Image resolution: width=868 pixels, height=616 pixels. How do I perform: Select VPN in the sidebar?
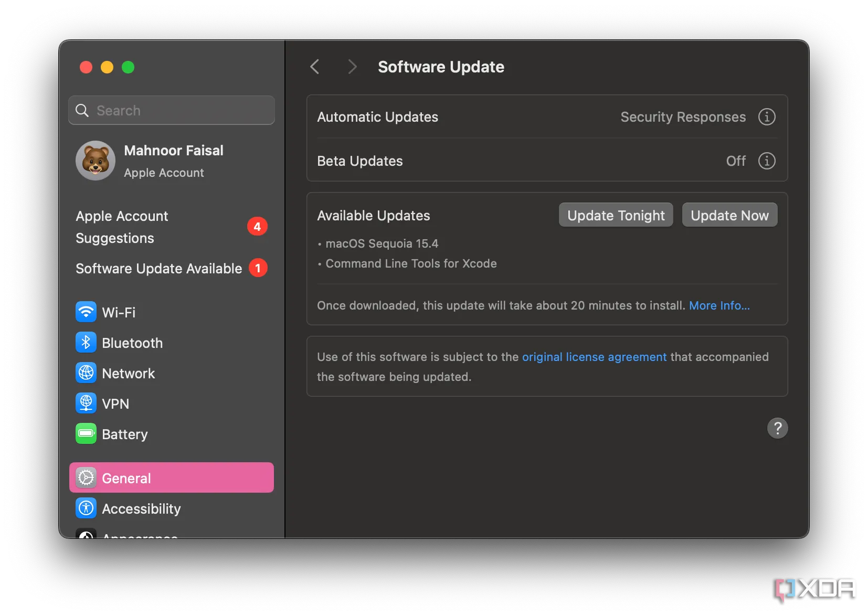coord(172,403)
